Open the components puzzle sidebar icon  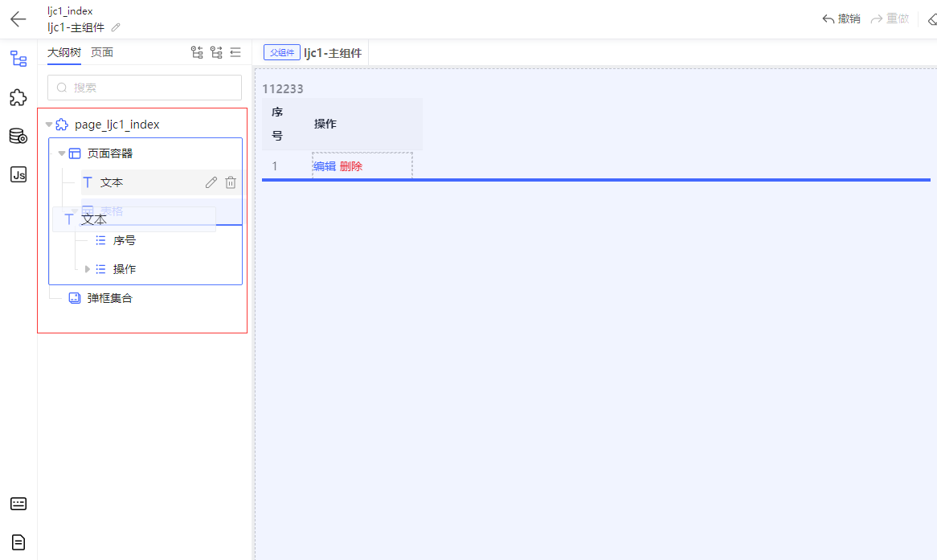(18, 97)
